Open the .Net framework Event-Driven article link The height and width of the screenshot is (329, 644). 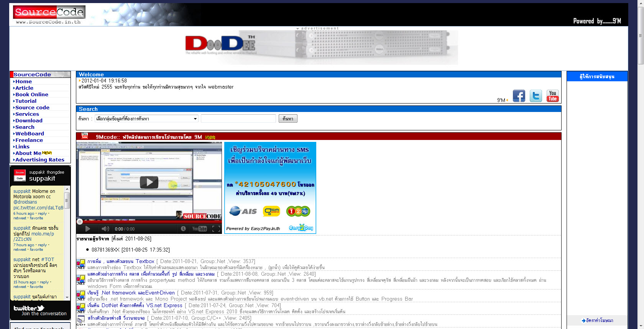[x=131, y=293]
